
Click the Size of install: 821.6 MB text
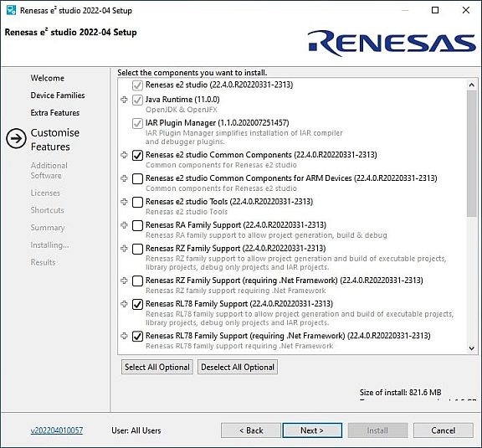[x=400, y=392]
